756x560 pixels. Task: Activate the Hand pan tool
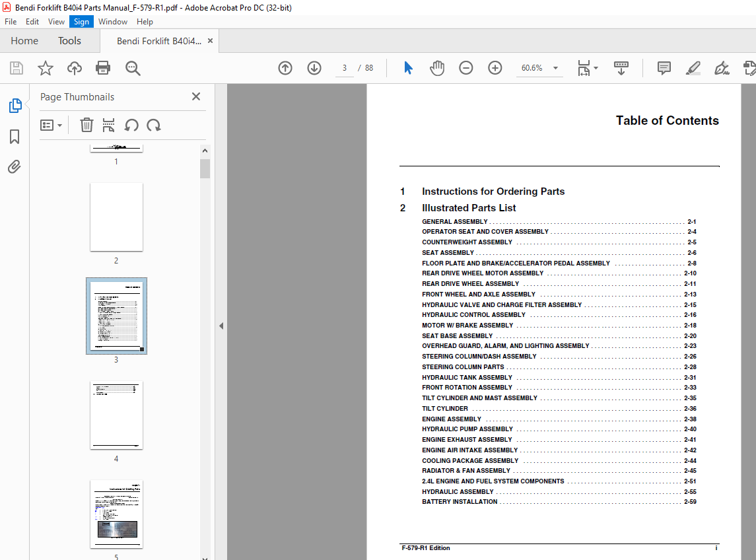coord(437,68)
